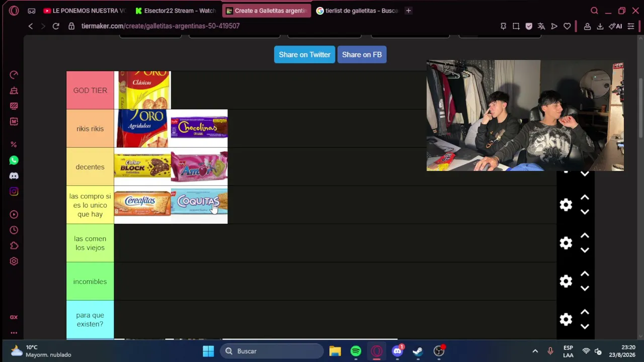Open the browser AI assistant button
This screenshot has height=362, width=644.
[615, 26]
